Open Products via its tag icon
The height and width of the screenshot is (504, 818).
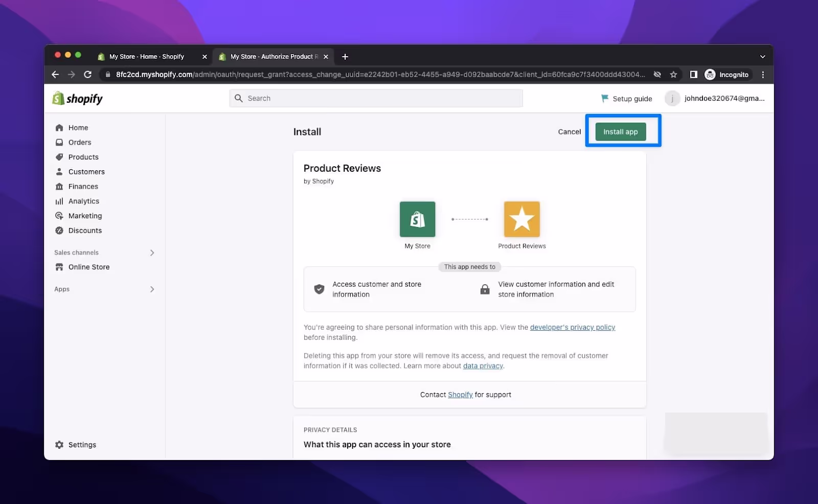(x=59, y=157)
